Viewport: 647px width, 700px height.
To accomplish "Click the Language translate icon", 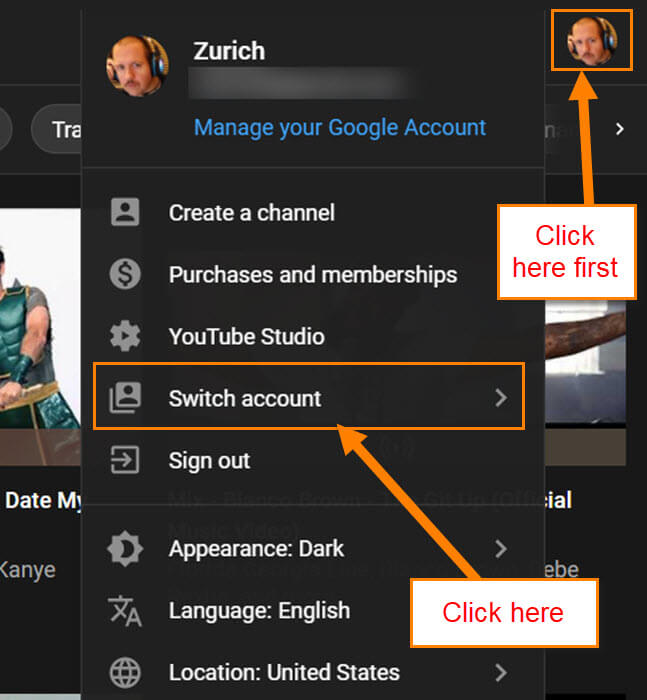I will click(125, 611).
